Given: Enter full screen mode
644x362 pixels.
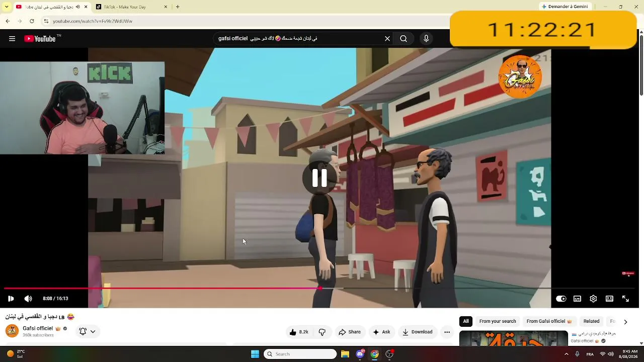Looking at the screenshot, I should [625, 299].
